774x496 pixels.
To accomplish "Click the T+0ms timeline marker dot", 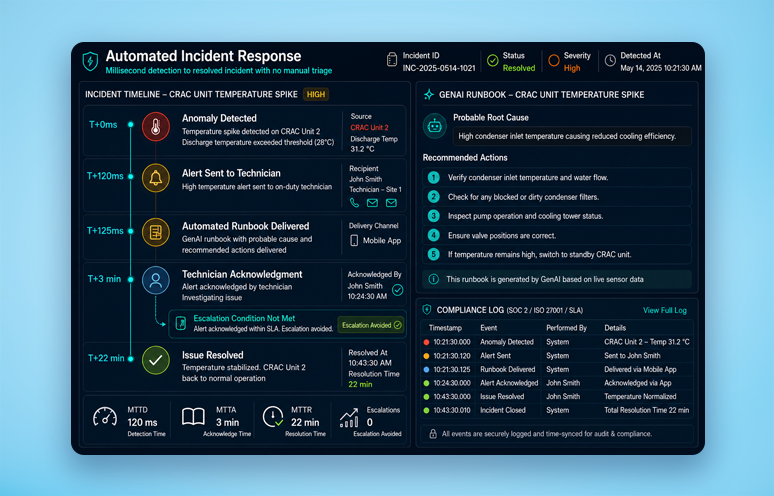I will tap(131, 125).
